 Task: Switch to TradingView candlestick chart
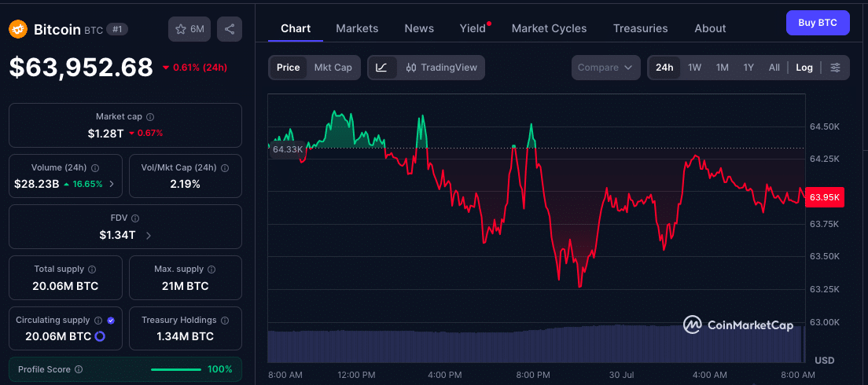441,68
